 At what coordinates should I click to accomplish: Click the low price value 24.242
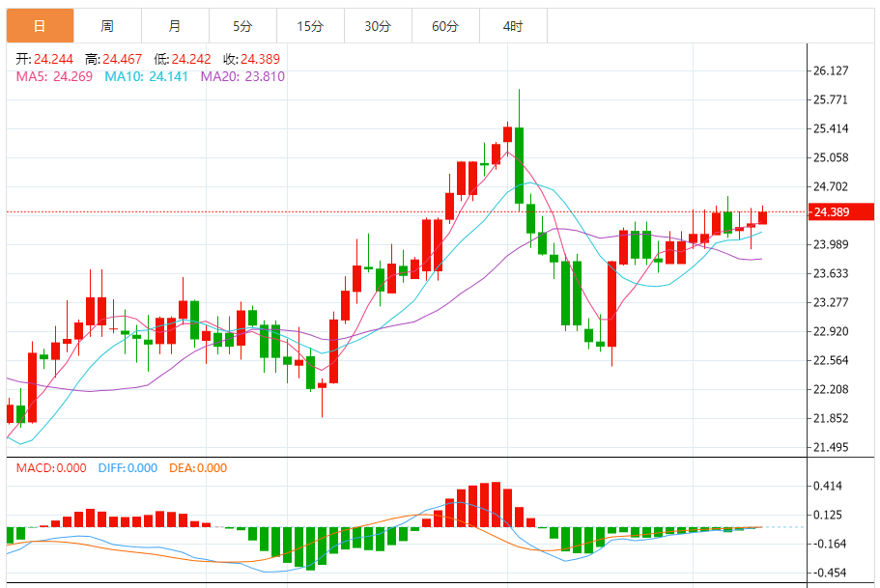[x=191, y=59]
